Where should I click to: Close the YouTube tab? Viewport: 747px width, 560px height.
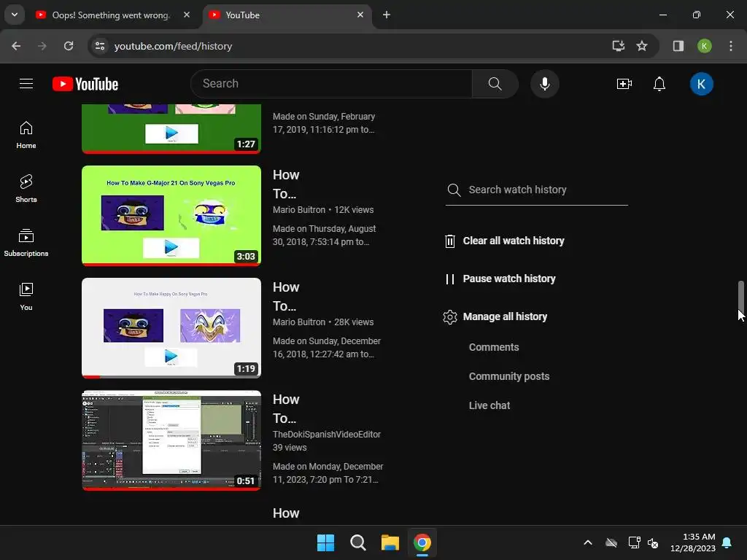pos(360,15)
